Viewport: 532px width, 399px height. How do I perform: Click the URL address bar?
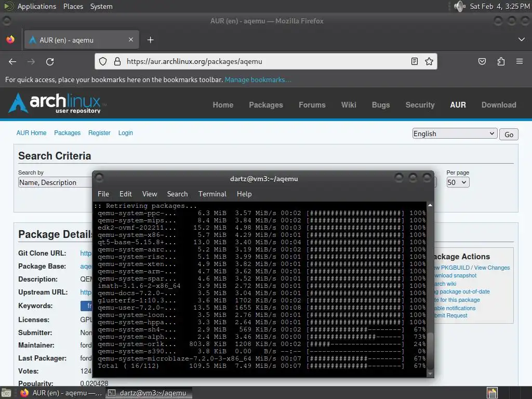click(265, 61)
